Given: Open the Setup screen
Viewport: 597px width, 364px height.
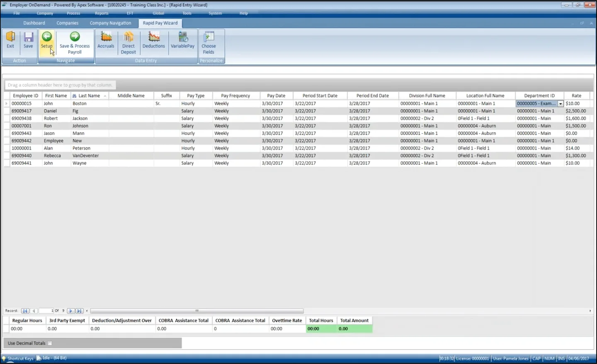Looking at the screenshot, I should point(46,41).
